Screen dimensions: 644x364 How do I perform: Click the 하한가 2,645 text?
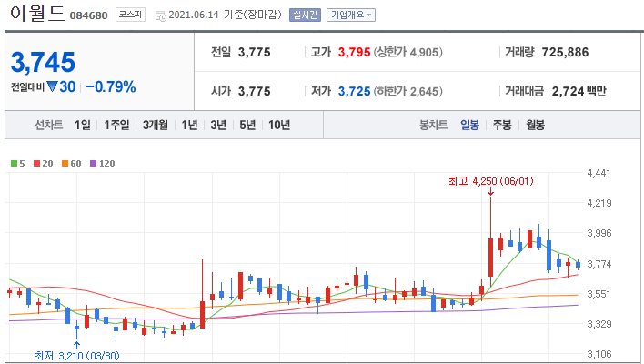click(x=408, y=91)
